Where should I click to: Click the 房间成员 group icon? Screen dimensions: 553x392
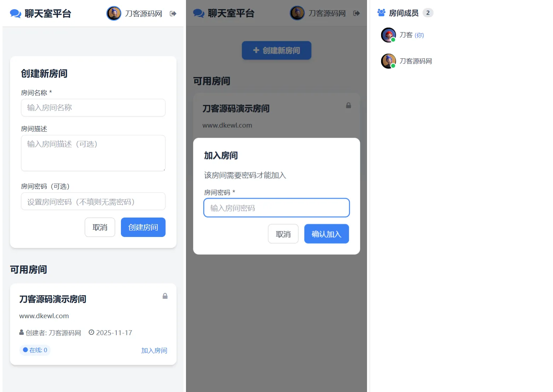click(382, 13)
